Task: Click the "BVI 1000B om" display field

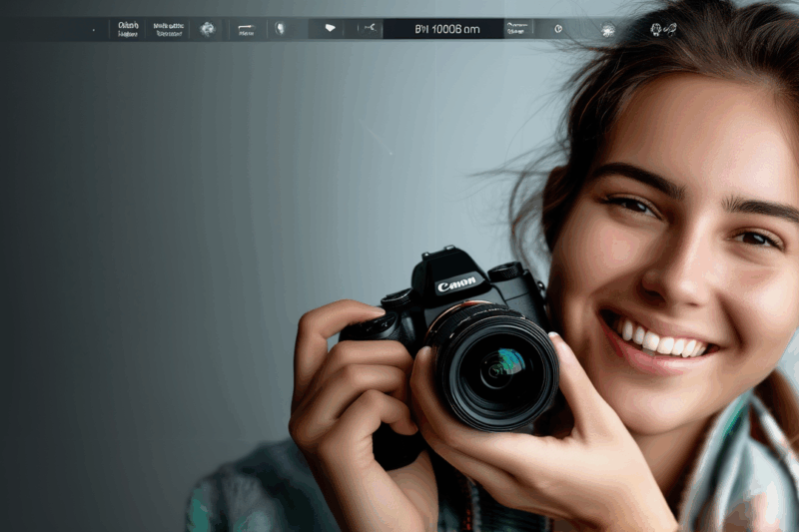Action: (443, 29)
